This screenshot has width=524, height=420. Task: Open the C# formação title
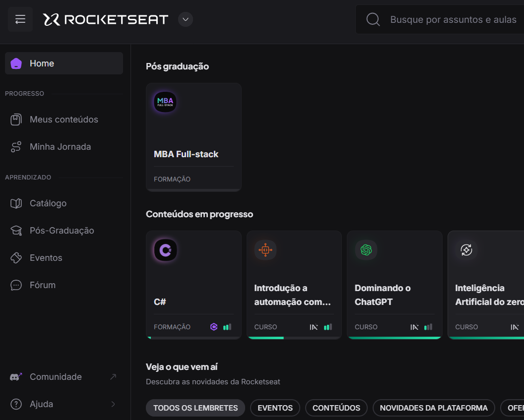(160, 302)
